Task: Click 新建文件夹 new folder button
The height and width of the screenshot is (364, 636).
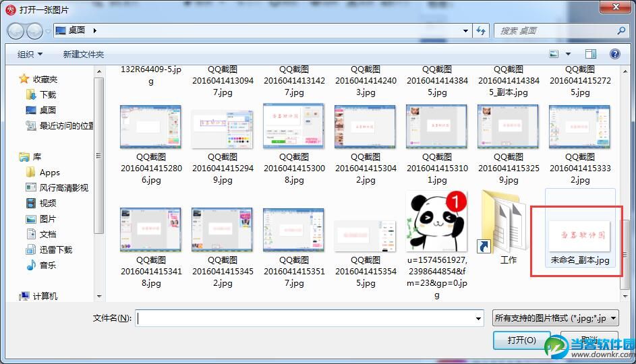Action: (x=83, y=54)
